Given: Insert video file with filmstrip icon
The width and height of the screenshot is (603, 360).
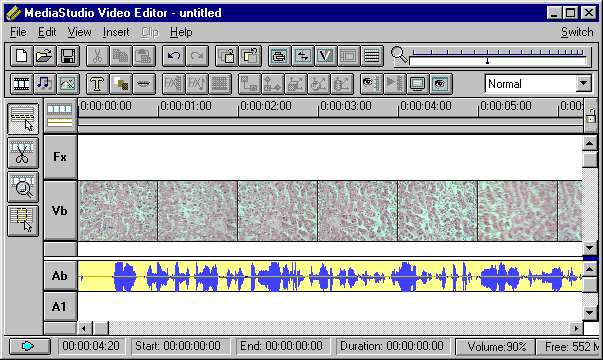Looking at the screenshot, I should pos(21,83).
